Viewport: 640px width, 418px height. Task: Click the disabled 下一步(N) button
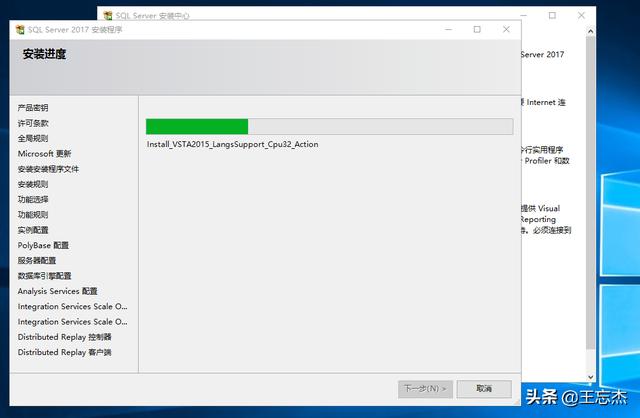click(425, 389)
